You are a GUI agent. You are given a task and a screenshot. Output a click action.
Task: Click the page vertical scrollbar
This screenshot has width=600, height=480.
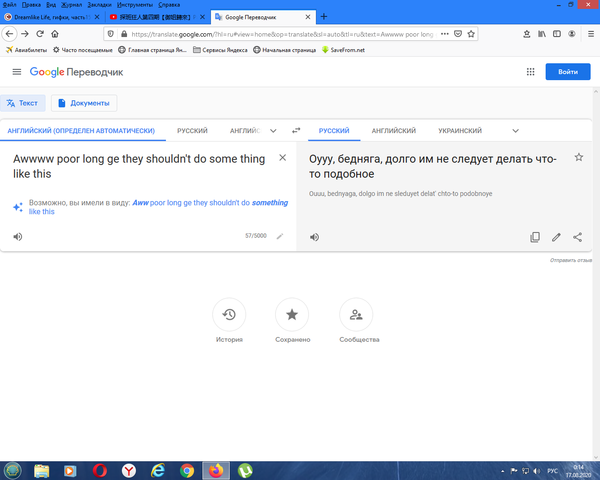pos(596,274)
